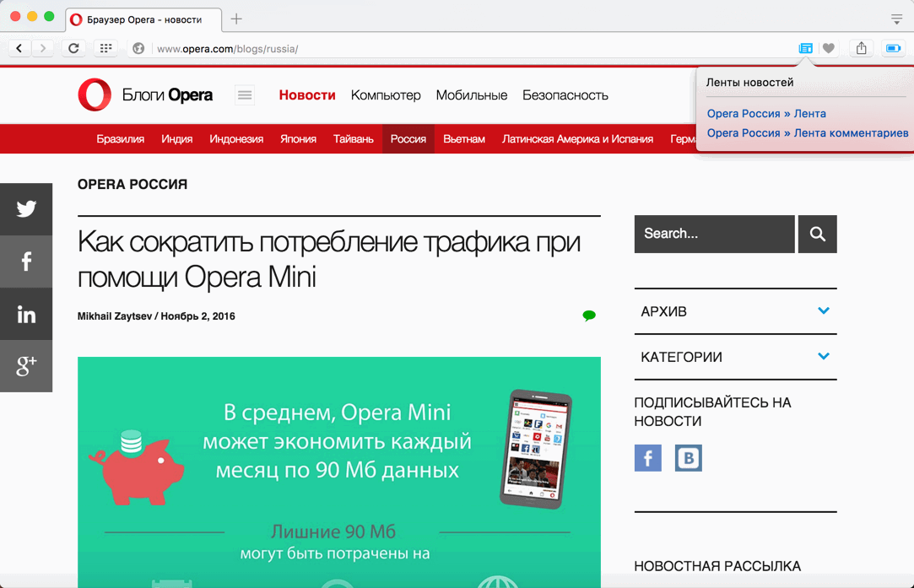Open the hamburger menu next to Блоги Opera
The image size is (914, 588).
245,94
